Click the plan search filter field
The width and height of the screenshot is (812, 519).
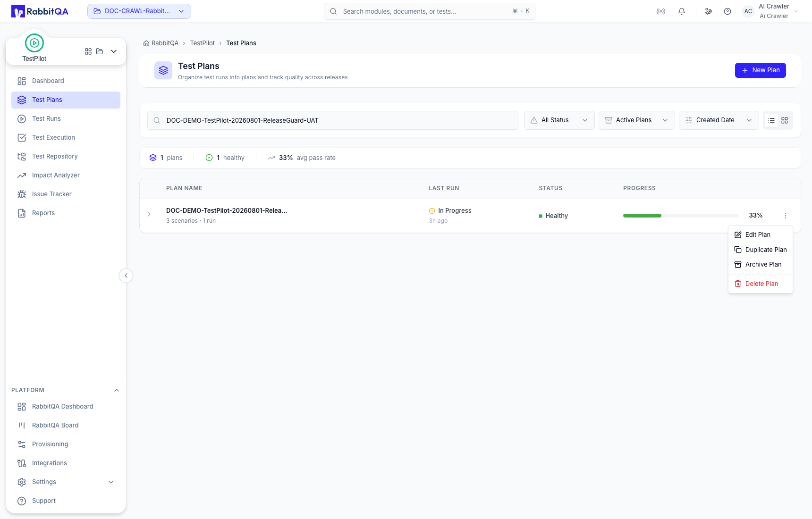(x=333, y=120)
